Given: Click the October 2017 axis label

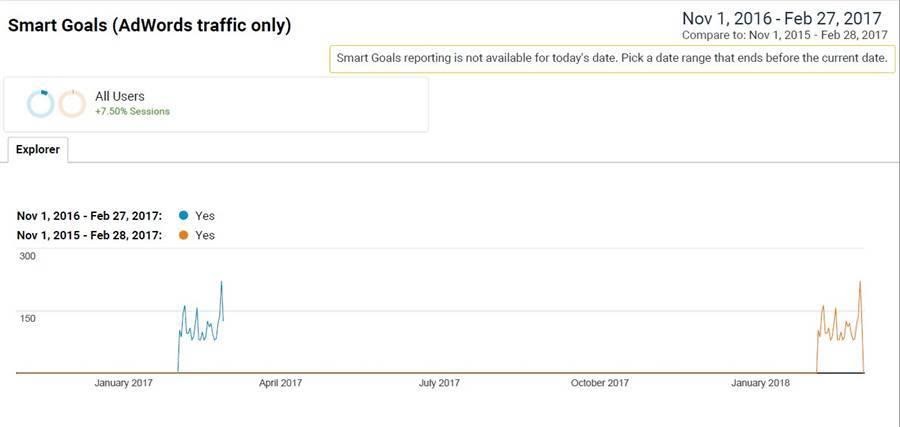Looking at the screenshot, I should pos(600,383).
